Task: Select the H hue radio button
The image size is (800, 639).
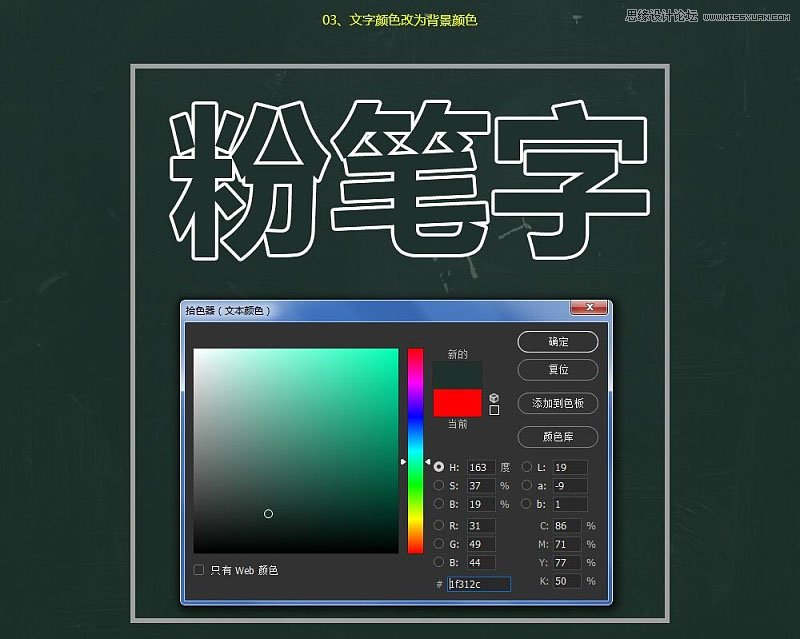Action: pos(439,467)
